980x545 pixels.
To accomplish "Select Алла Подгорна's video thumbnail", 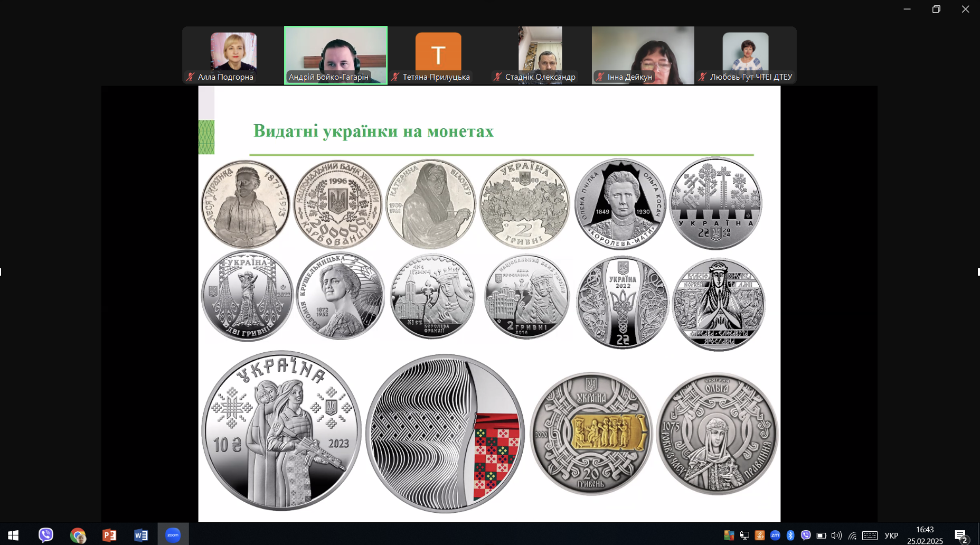I will [233, 55].
